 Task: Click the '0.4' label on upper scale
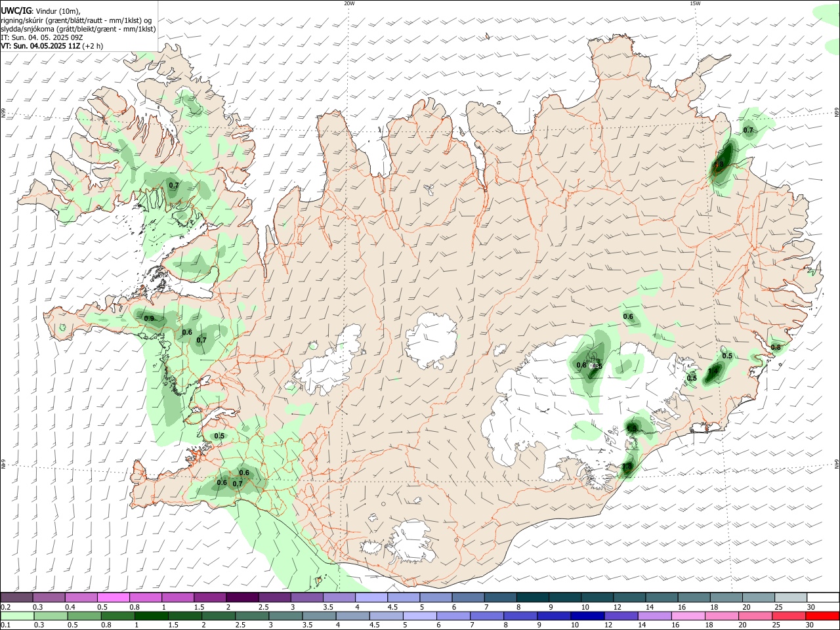[x=70, y=607]
